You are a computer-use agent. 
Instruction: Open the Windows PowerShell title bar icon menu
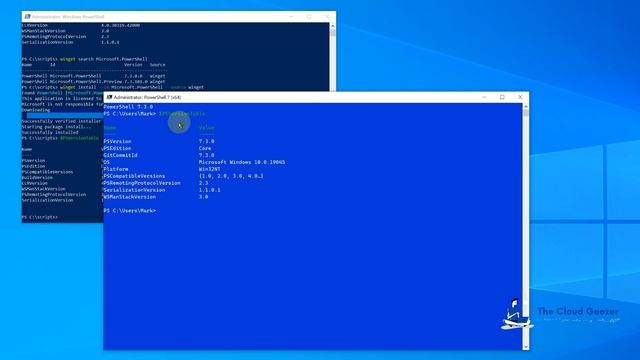pos(27,17)
